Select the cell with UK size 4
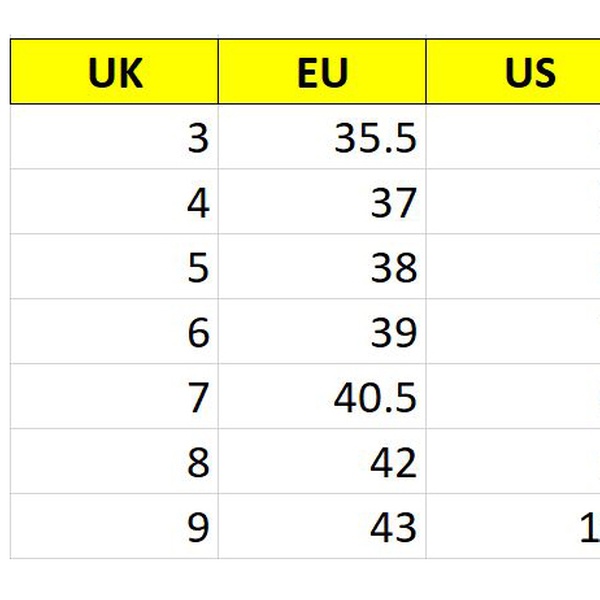 (114, 203)
